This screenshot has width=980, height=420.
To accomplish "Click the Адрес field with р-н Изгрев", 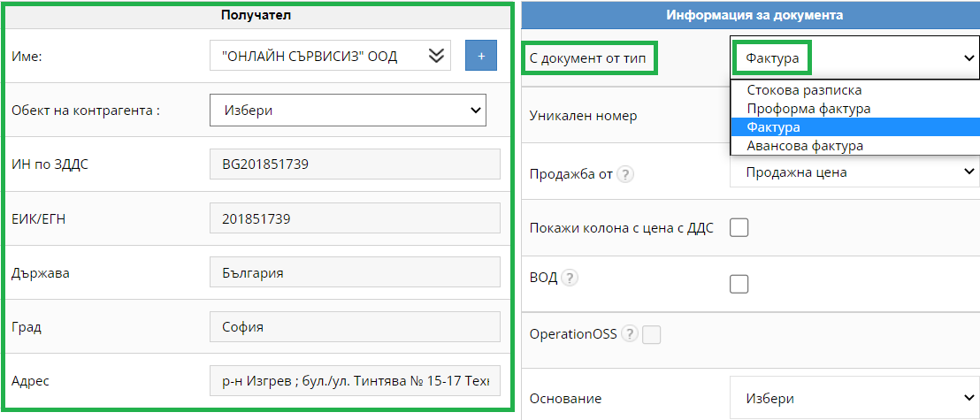I will click(355, 380).
